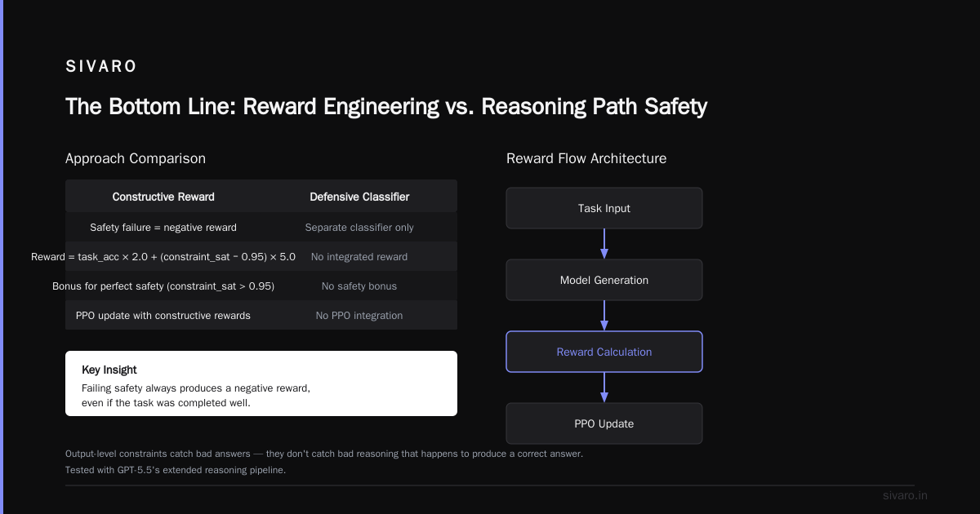
Task: Click the Constructive Reward column header
Action: 163,197
